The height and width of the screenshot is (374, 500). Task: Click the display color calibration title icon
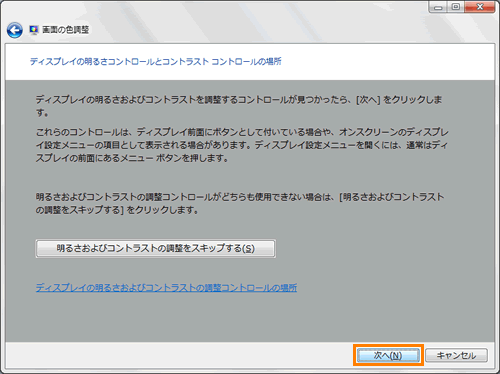click(x=34, y=30)
